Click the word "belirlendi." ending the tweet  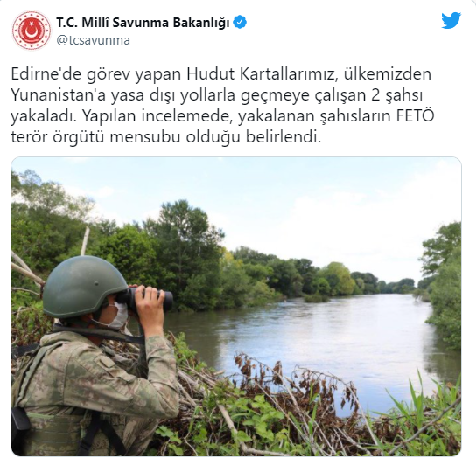point(283,137)
